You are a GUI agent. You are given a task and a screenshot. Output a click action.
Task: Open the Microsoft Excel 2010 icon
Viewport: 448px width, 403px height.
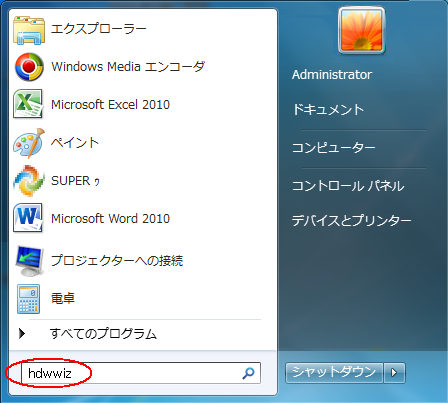28,104
